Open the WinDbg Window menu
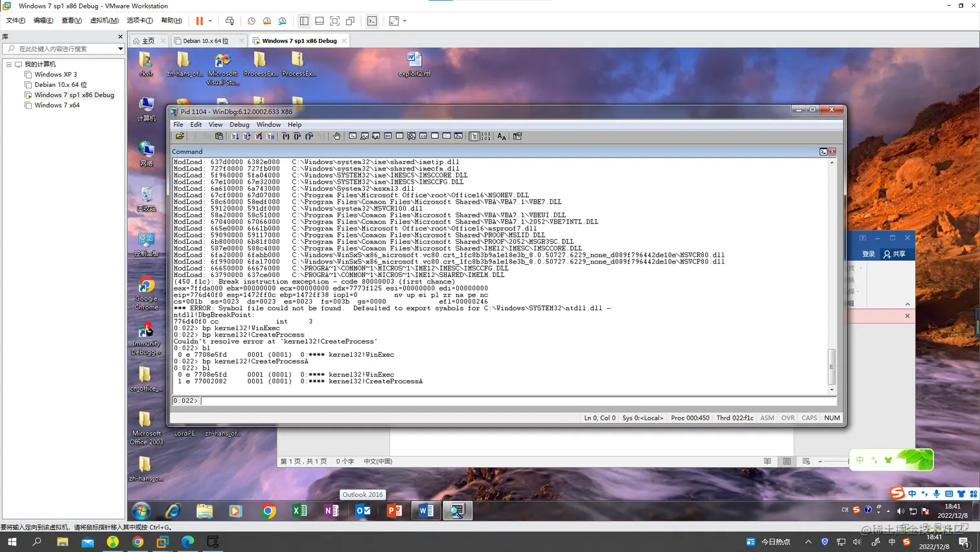Viewport: 980px width, 552px height. coord(268,125)
